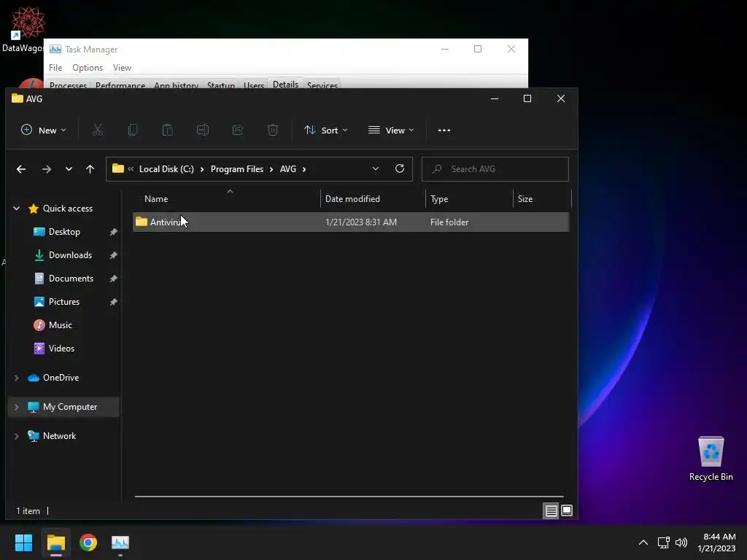Click the Share icon in Explorer toolbar
Viewport: 747px width, 560px height.
click(x=238, y=130)
